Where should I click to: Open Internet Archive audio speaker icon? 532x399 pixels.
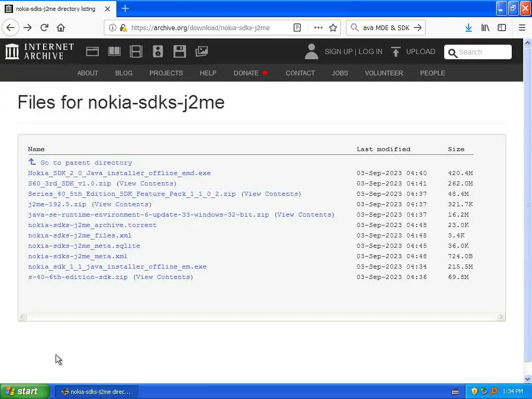[x=158, y=51]
